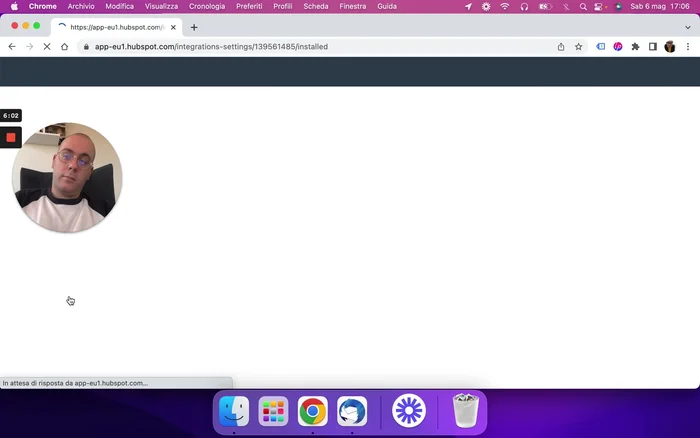Open a new browser tab
This screenshot has height=438, width=700.
click(x=194, y=27)
